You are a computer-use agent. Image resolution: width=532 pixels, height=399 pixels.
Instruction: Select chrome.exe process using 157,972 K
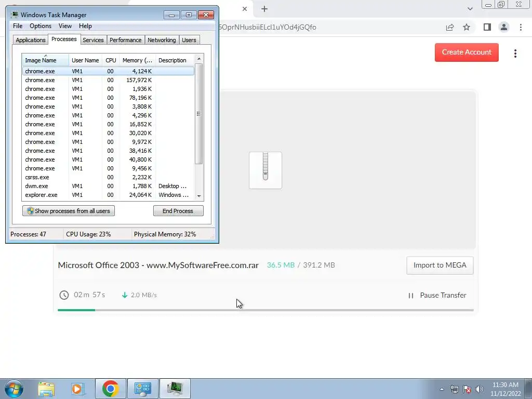tap(108, 80)
